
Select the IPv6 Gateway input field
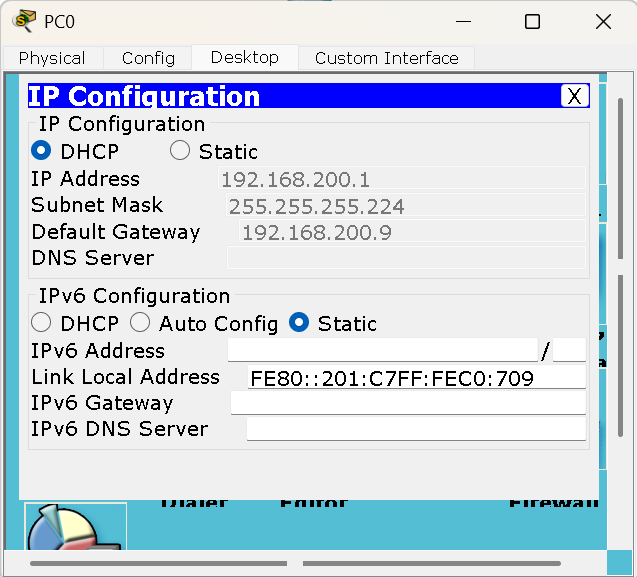click(407, 403)
